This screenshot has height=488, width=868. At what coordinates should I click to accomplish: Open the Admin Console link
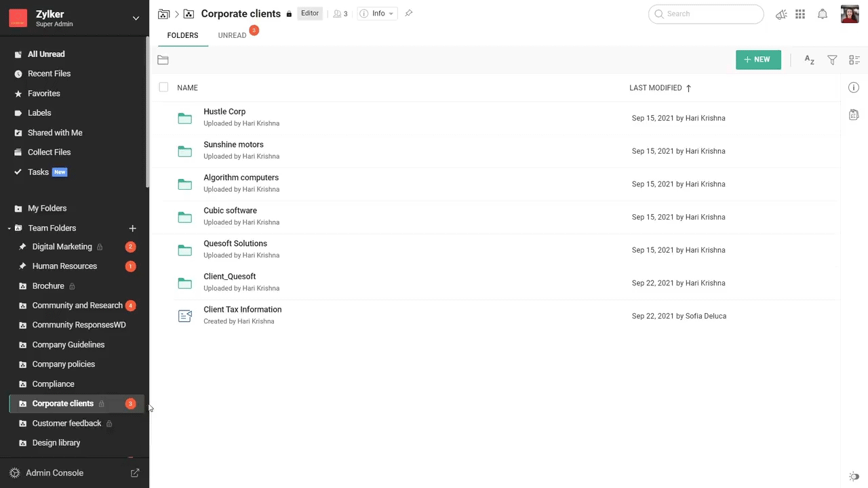[54, 473]
